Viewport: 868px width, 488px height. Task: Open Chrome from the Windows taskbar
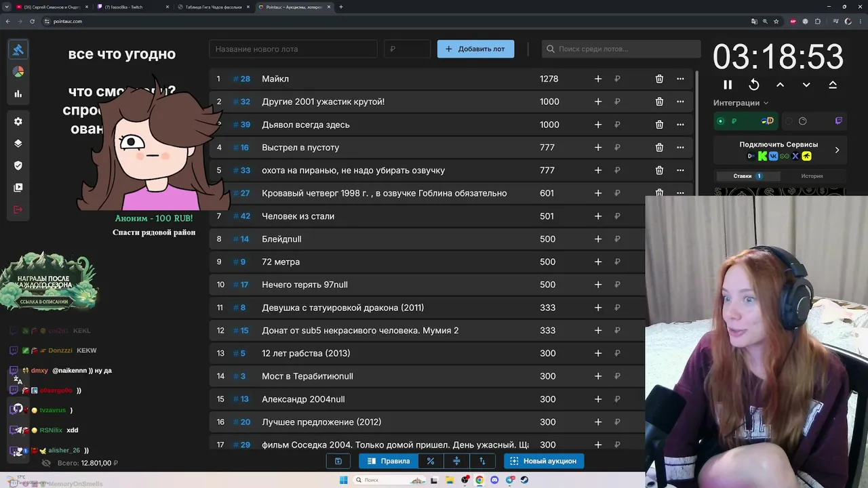pos(479,480)
